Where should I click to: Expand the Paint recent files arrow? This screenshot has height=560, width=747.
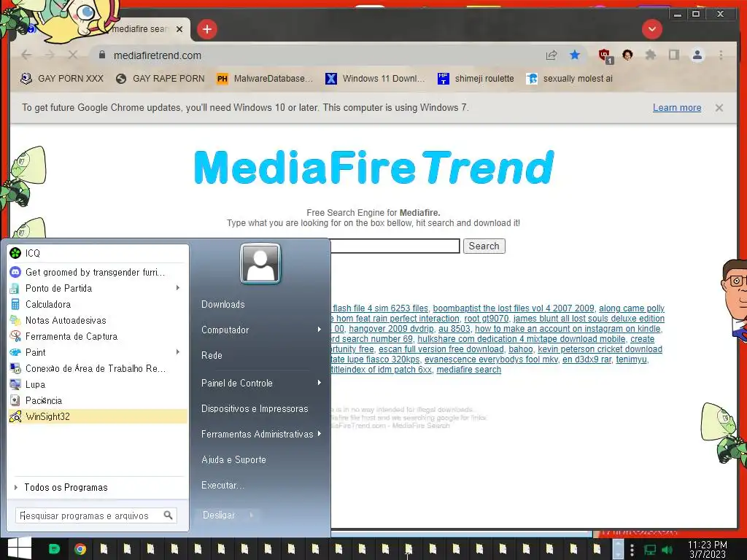click(178, 352)
